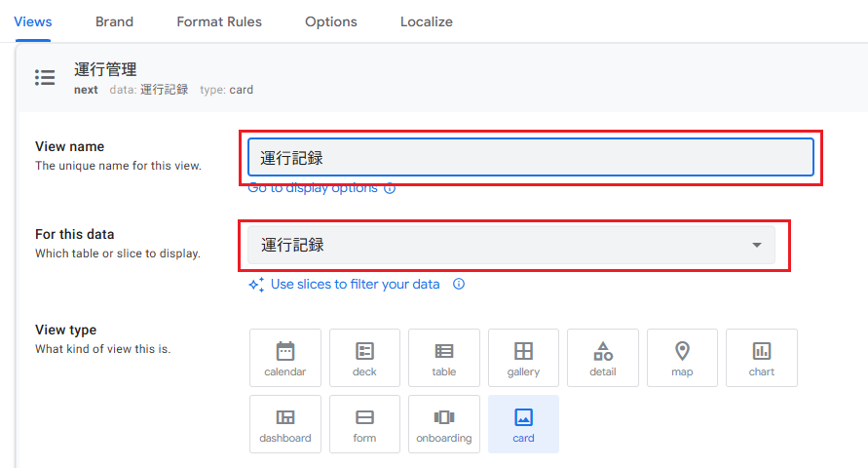Select the card view type
Image resolution: width=868 pixels, height=468 pixels.
(x=523, y=424)
